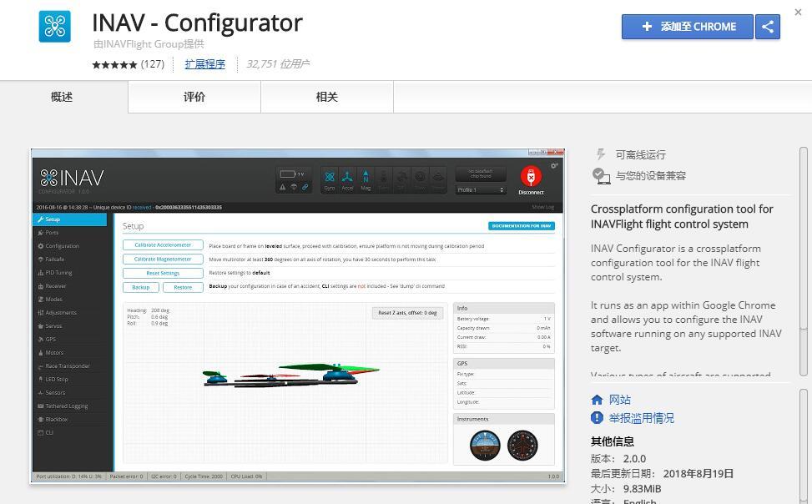The height and width of the screenshot is (504, 812).
Task: Select the 概述 tab
Action: coord(62,97)
